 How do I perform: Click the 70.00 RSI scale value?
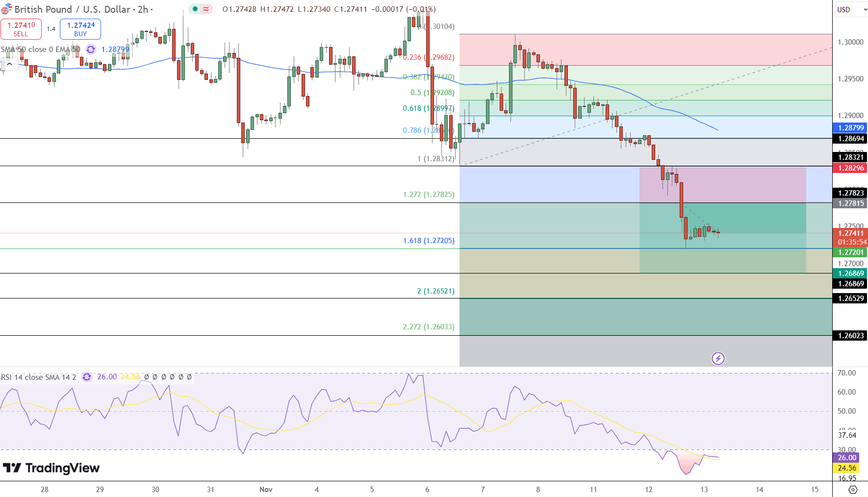[846, 373]
